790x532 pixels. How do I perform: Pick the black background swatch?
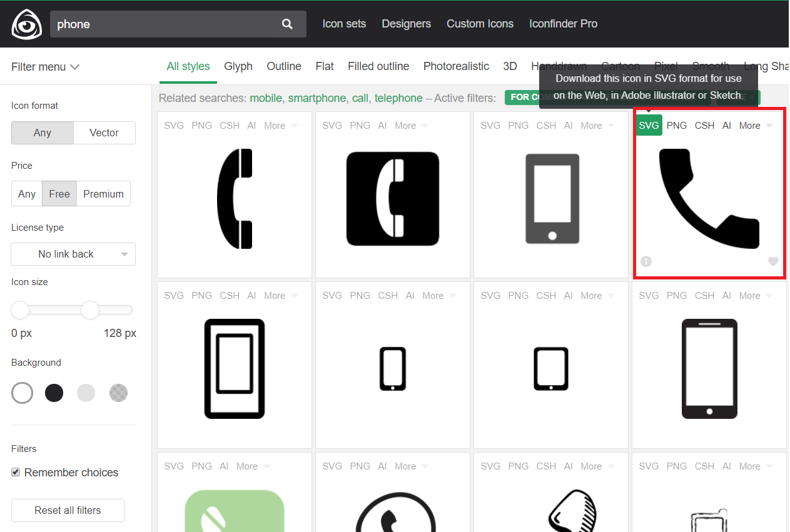[54, 393]
